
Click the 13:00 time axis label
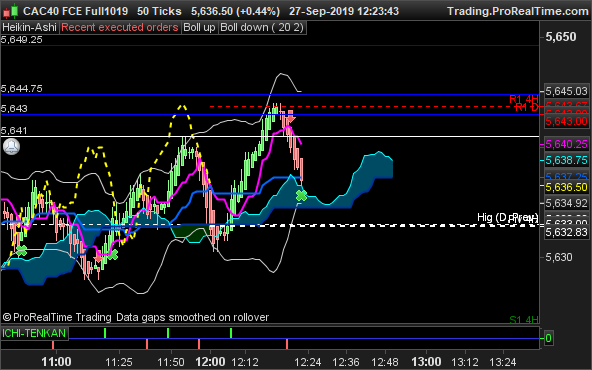point(426,362)
